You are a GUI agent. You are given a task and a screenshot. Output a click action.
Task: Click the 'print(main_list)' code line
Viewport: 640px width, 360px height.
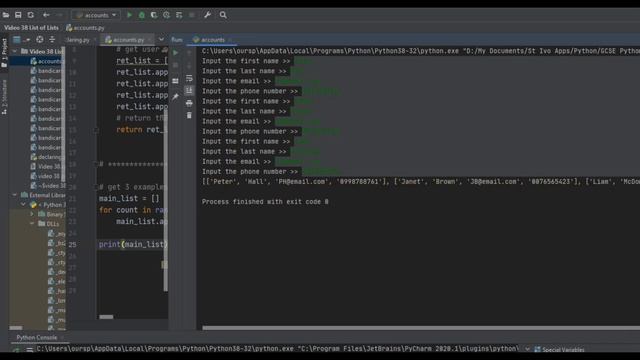click(133, 244)
